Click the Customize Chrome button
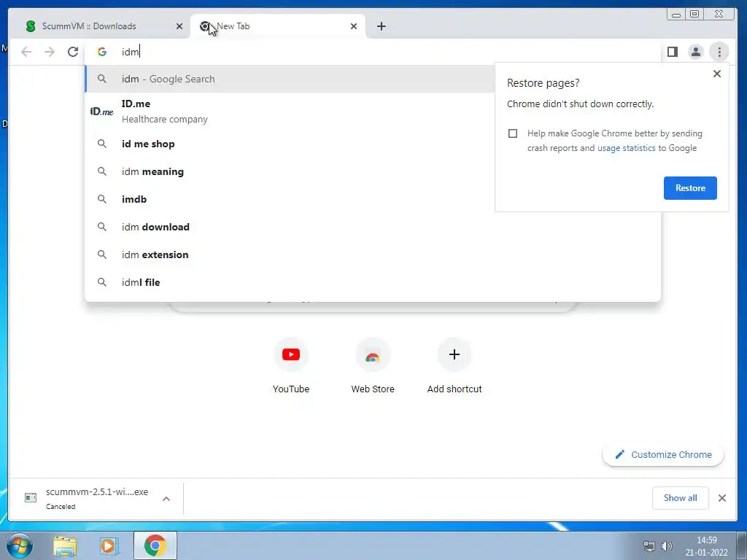Viewport: 747px width, 560px height. (663, 455)
